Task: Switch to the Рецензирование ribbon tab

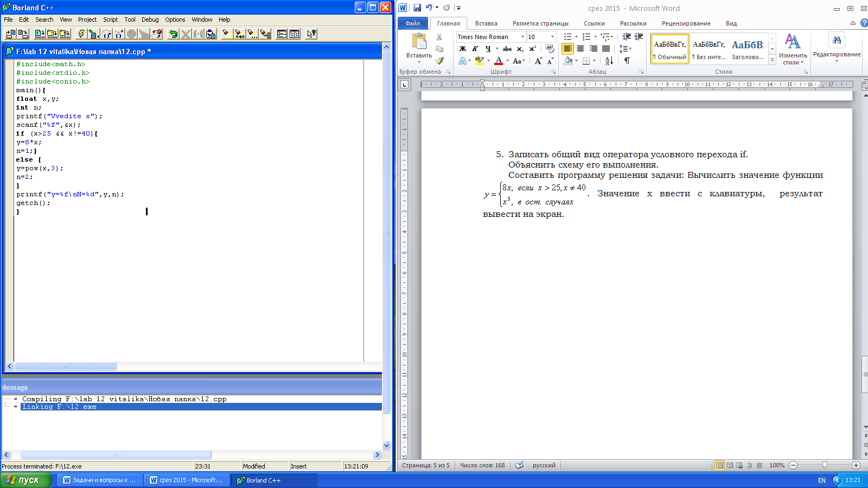Action: [x=686, y=23]
